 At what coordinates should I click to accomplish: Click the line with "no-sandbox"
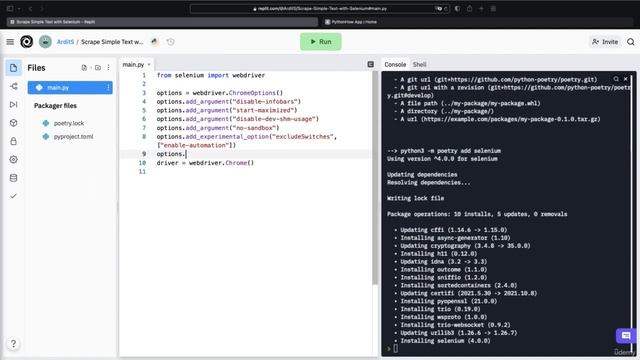pyautogui.click(x=218, y=128)
